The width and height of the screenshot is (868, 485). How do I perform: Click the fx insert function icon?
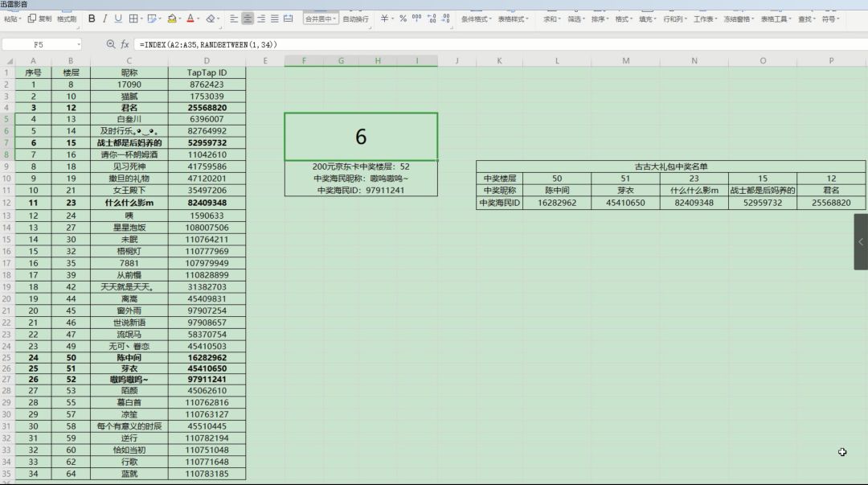pos(125,44)
